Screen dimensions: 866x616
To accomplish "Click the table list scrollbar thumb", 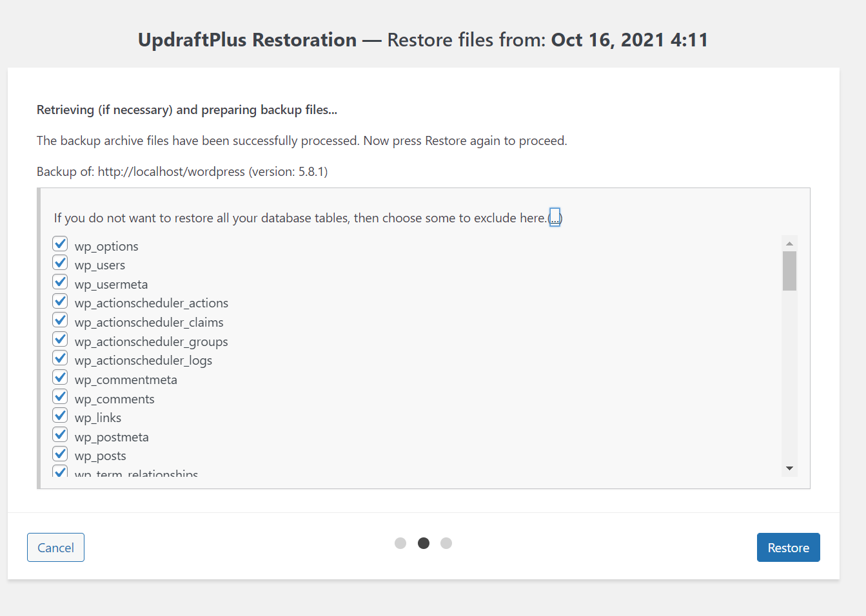I will point(789,271).
